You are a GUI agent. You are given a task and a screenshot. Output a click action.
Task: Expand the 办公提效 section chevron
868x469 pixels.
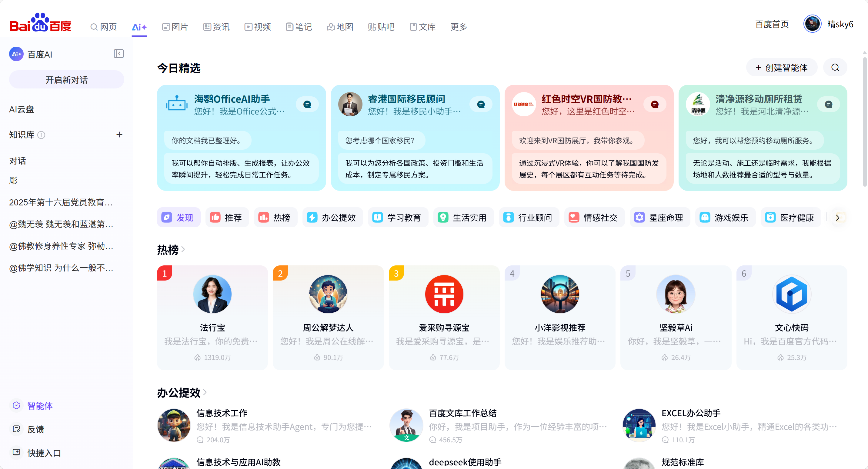[x=205, y=392]
